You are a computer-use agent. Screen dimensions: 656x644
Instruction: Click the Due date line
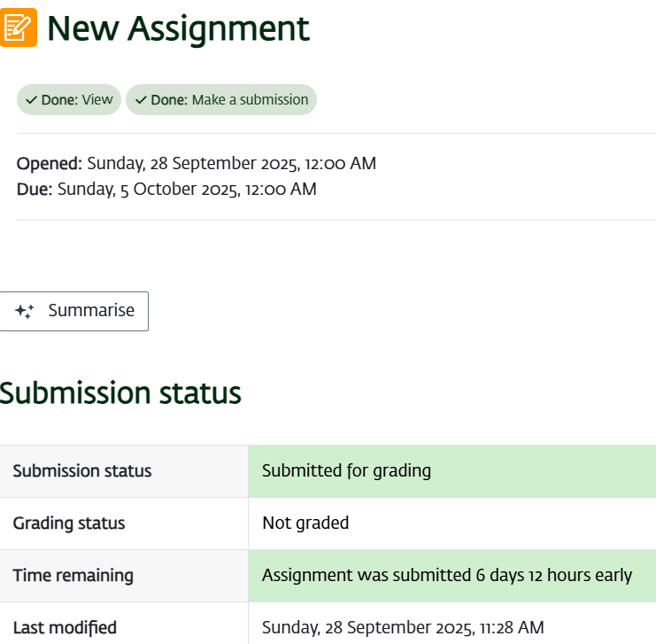[166, 189]
